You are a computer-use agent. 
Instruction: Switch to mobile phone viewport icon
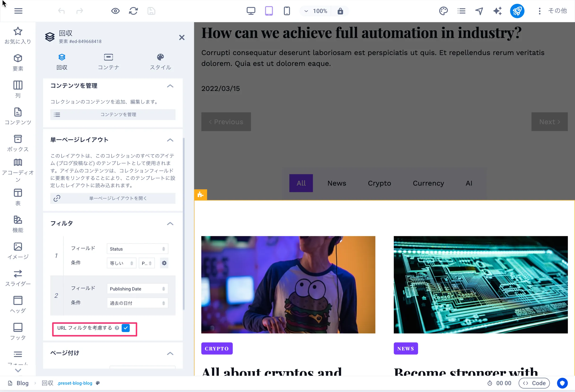tap(287, 11)
